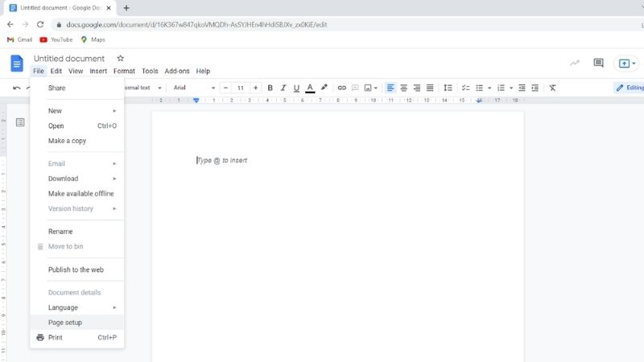The width and height of the screenshot is (644, 362).
Task: Open the Format menu
Action: [124, 72]
